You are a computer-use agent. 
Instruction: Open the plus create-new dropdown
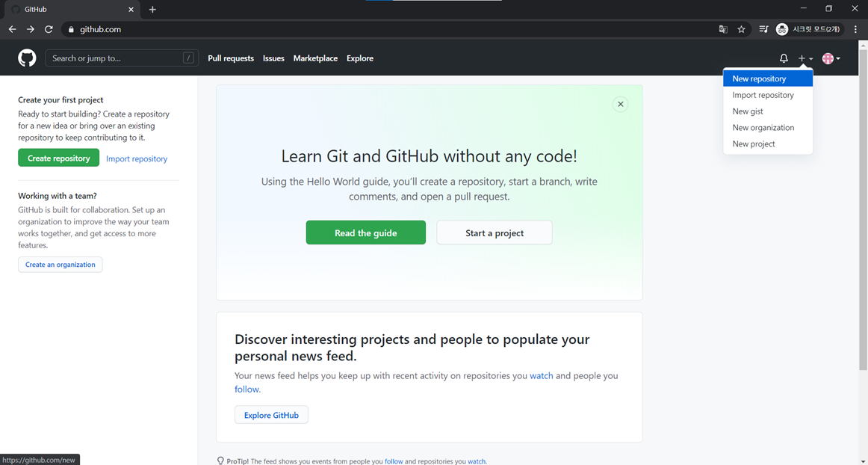point(805,58)
